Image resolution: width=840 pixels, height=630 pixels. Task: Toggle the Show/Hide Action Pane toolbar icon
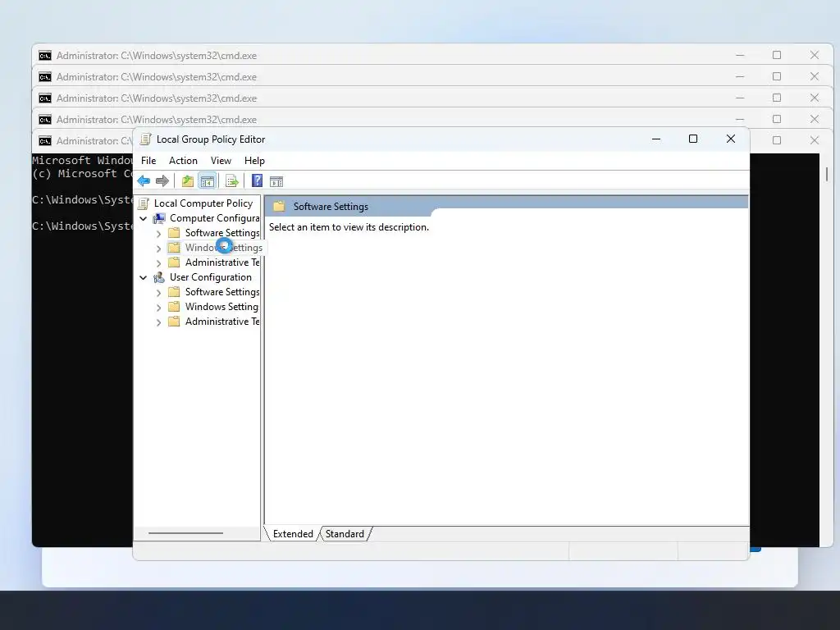[276, 181]
